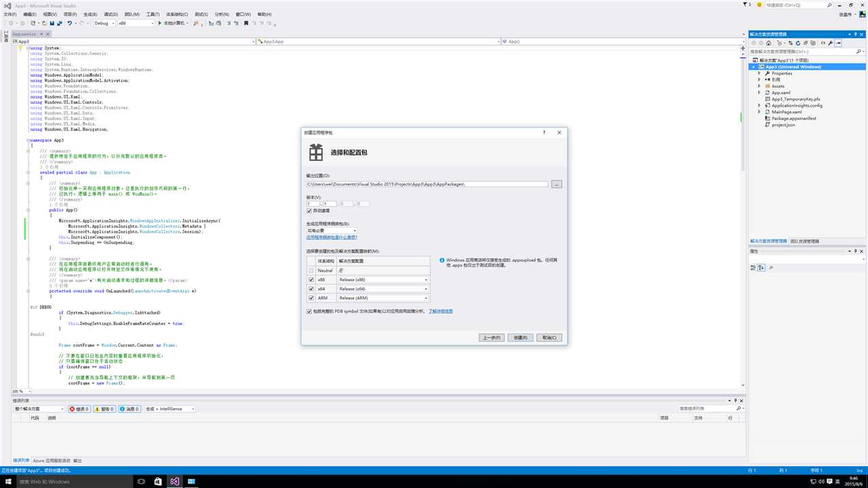
Task: Open the Debug configuration dropdown
Action: pyautogui.click(x=104, y=23)
